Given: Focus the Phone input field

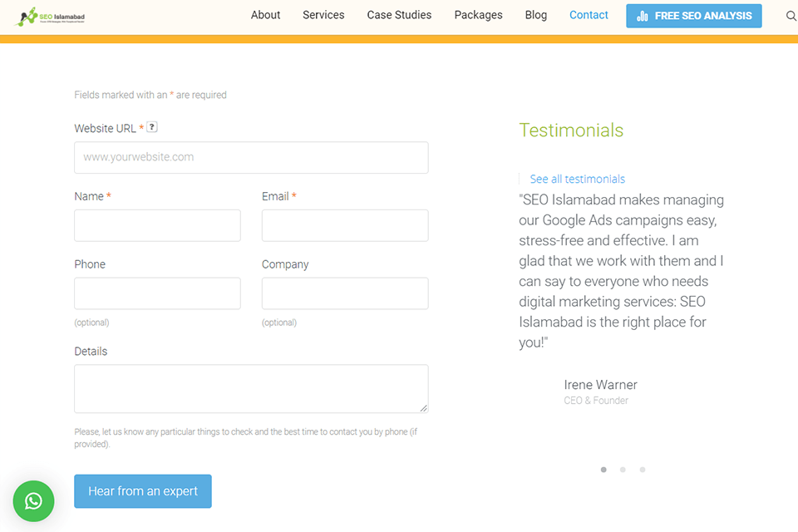Looking at the screenshot, I should (157, 293).
